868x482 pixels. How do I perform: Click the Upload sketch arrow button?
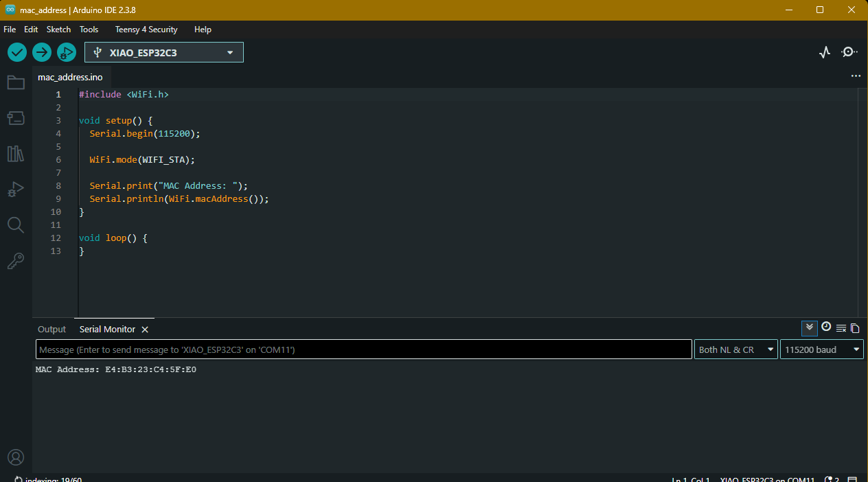pyautogui.click(x=42, y=52)
